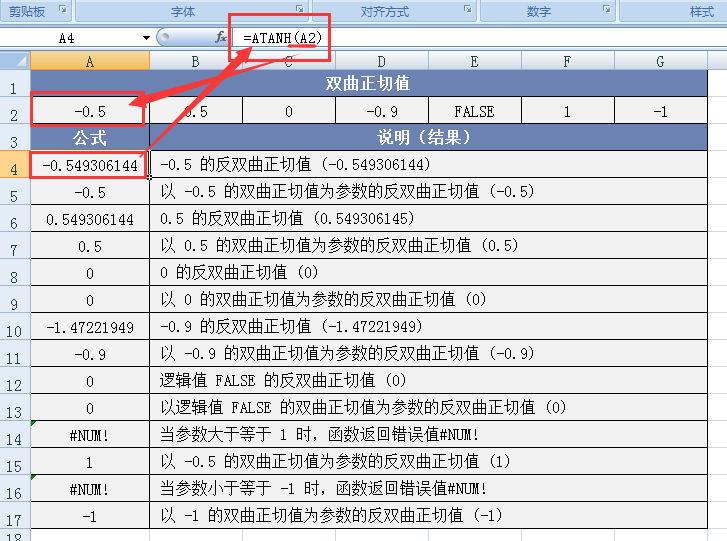This screenshot has height=541, width=727.
Task: Open the Alignment group dialog launcher
Action: pyautogui.click(x=468, y=9)
